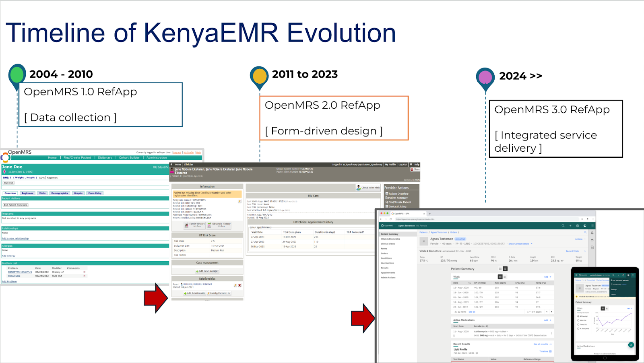644x363 pixels.
Task: Open the Clinician menu in KenyaEMR 2.0 header
Action: [188, 165]
